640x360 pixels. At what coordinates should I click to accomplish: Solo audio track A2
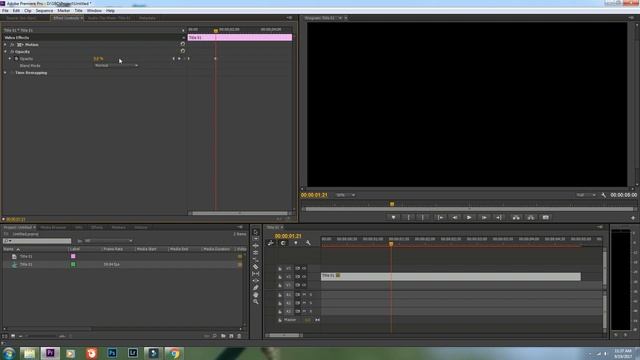point(310,303)
